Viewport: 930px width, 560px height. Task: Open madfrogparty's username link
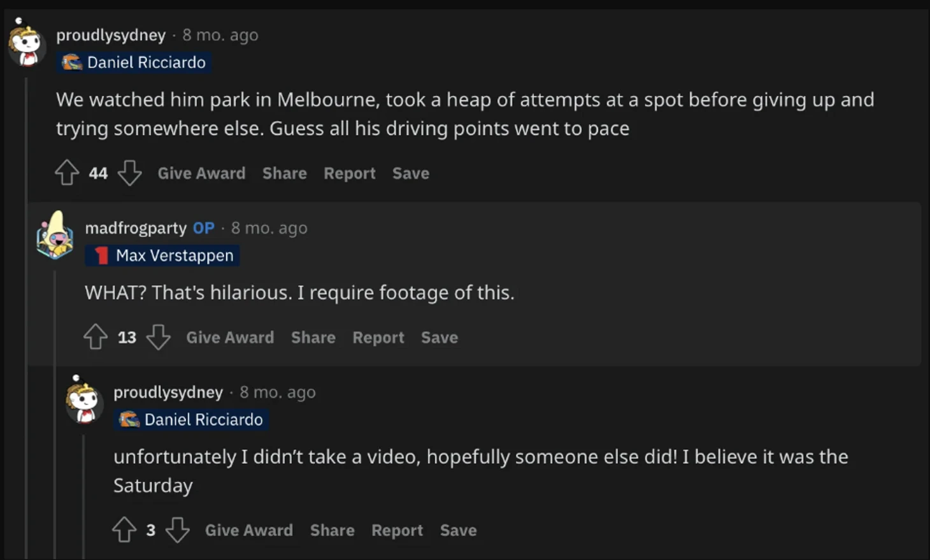136,228
